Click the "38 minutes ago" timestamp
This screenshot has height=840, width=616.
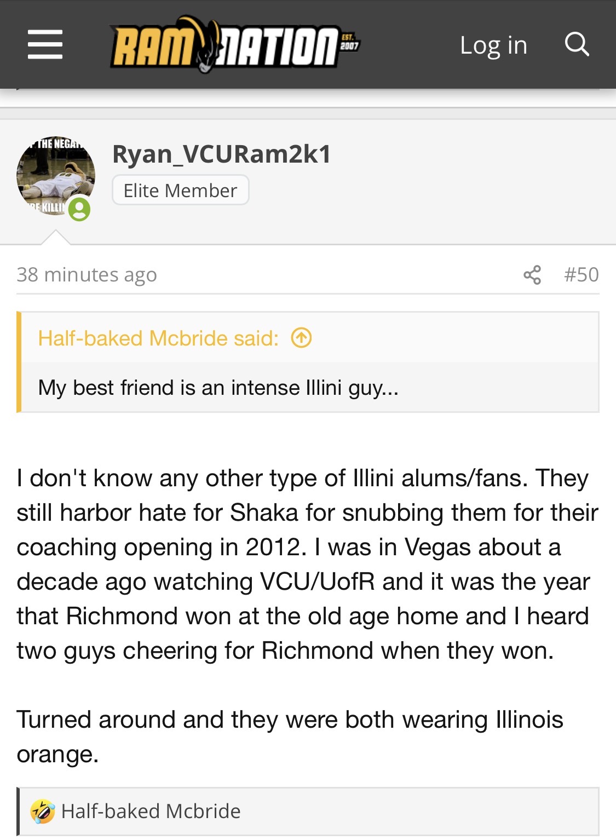tap(87, 274)
